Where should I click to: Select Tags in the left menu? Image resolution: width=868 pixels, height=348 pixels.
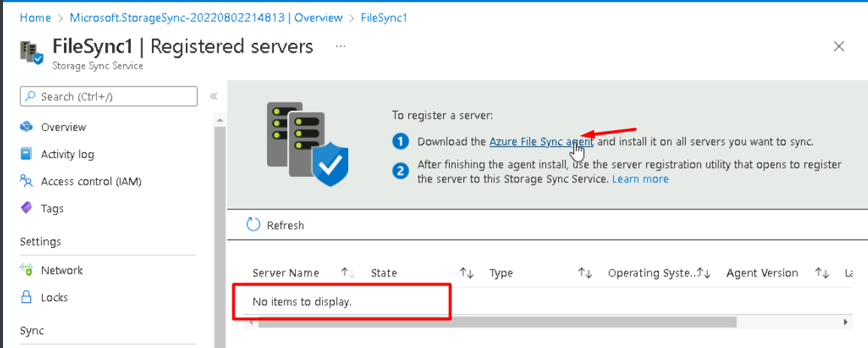click(52, 209)
